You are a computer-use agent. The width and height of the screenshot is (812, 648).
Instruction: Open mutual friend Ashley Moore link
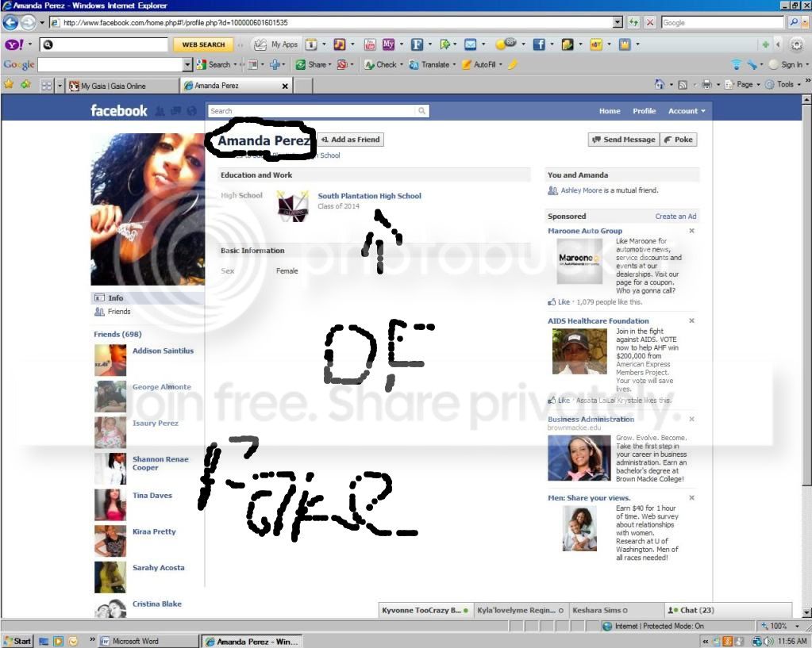coord(581,190)
